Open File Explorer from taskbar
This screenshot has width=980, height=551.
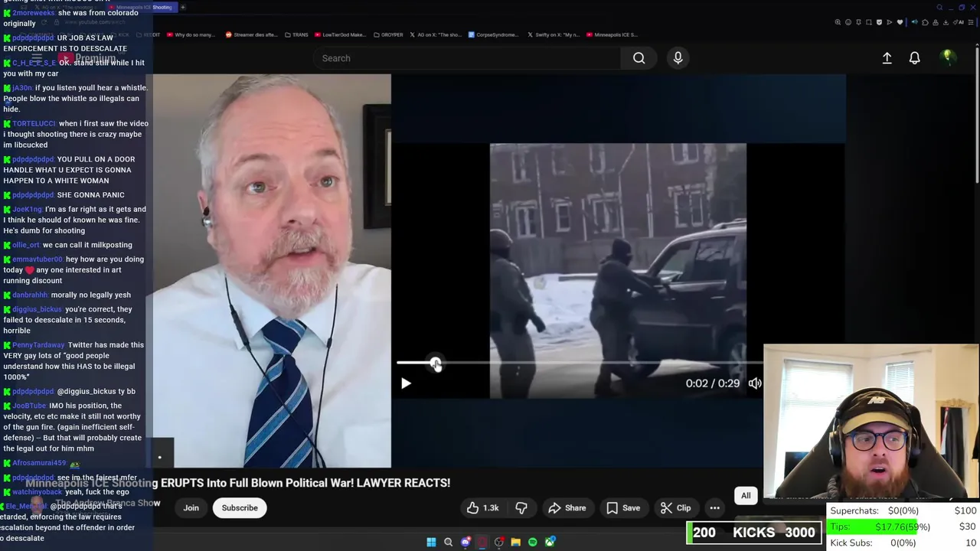pos(516,542)
